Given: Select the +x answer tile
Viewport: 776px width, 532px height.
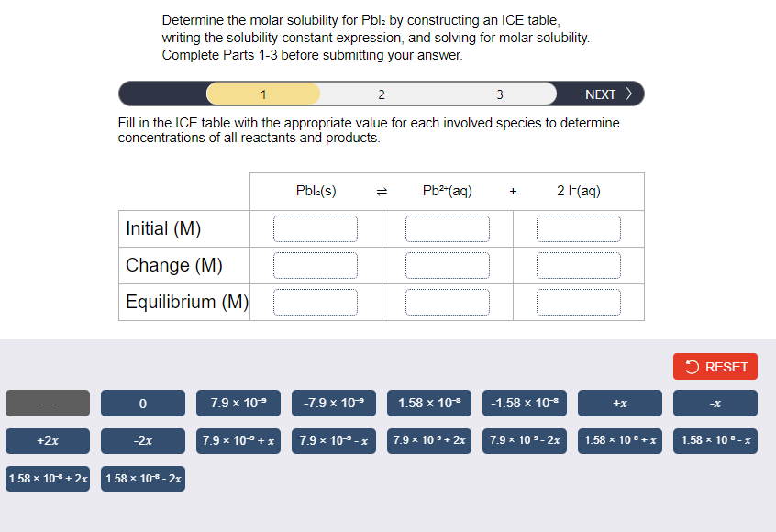Looking at the screenshot, I should [619, 403].
